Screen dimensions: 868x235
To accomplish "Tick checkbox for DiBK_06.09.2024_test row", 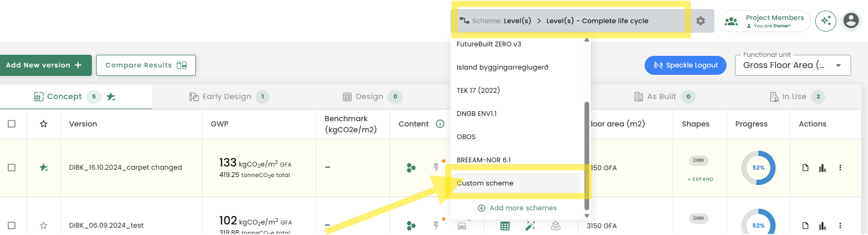I will pos(12,226).
